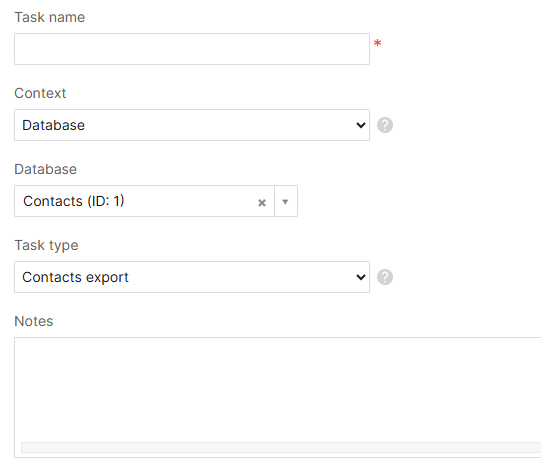541x463 pixels.
Task: Click the chevron of the Task type select
Action: tap(361, 277)
